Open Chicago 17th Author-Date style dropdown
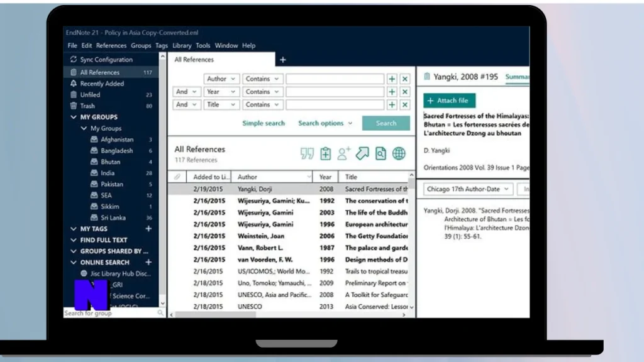This screenshot has height=362, width=644. [x=467, y=189]
